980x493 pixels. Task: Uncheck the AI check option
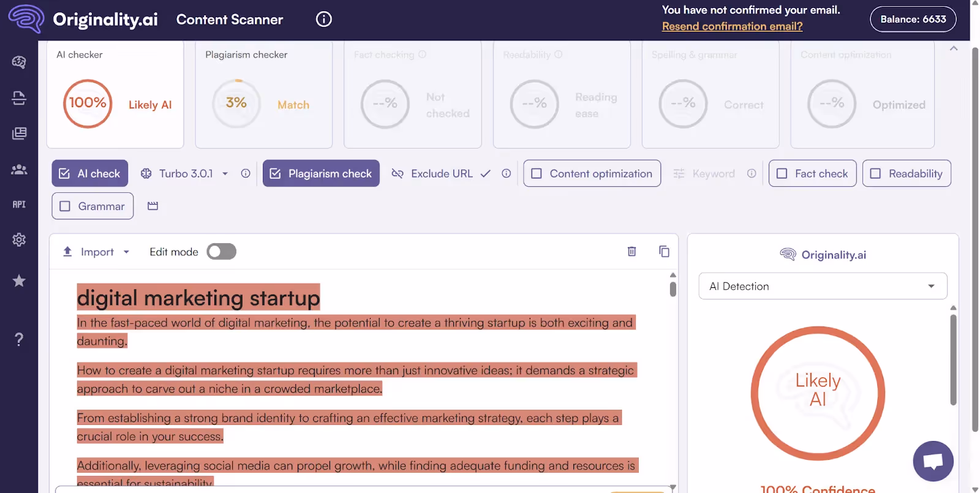(90, 173)
